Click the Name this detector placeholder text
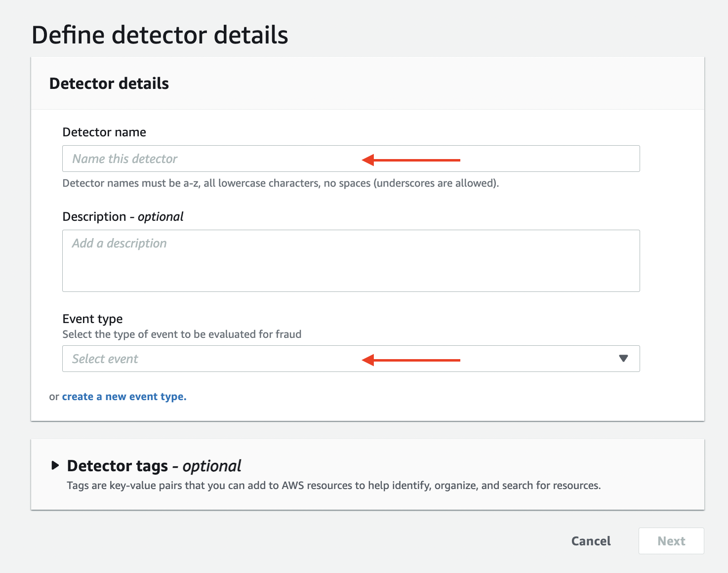 (x=125, y=159)
